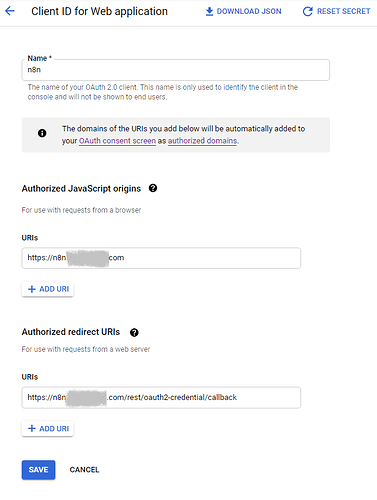Click the RESET SECRET text label
Viewport: 377px width, 500px height.
(x=344, y=11)
